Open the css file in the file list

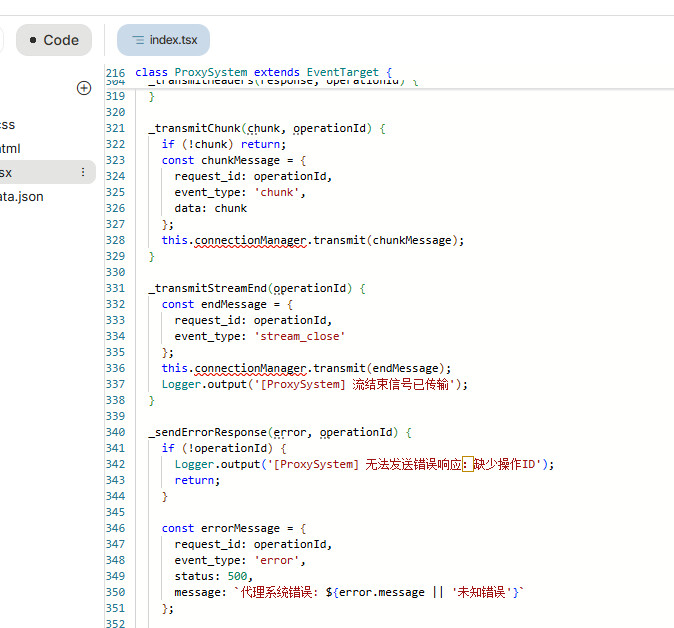(8, 125)
